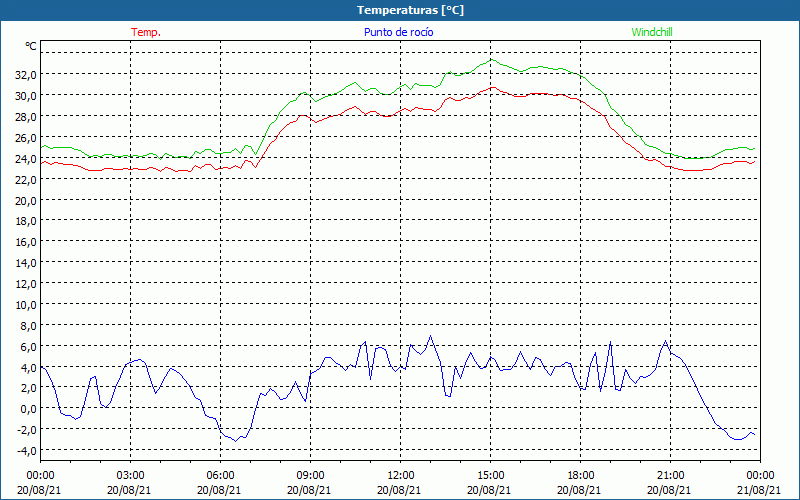Click the '°C' axis unit label
This screenshot has width=800, height=500.
(x=31, y=46)
